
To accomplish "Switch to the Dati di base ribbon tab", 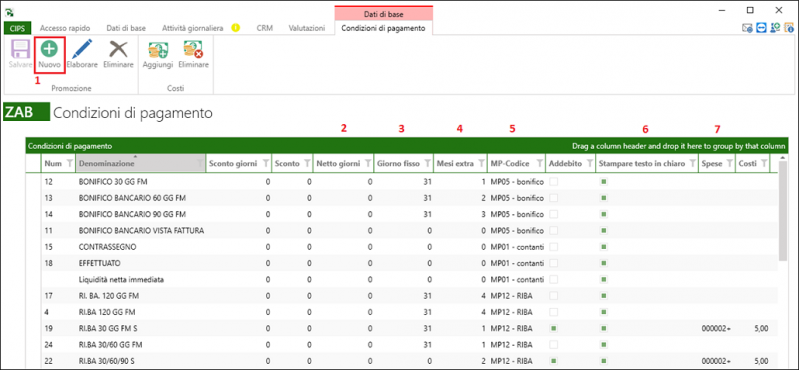I will pos(126,28).
